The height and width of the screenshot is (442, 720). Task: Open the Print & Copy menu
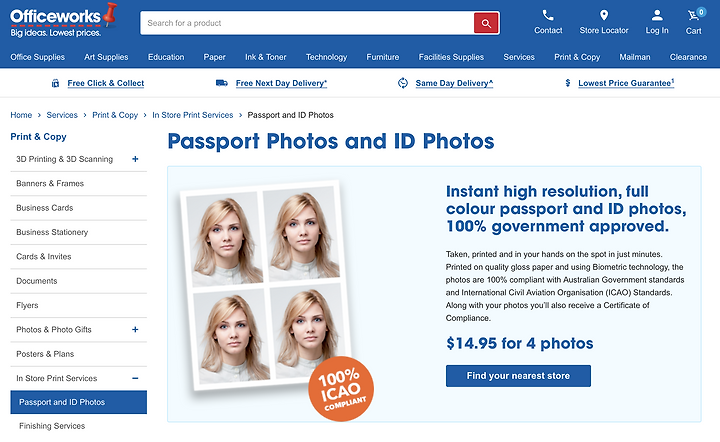tap(577, 57)
